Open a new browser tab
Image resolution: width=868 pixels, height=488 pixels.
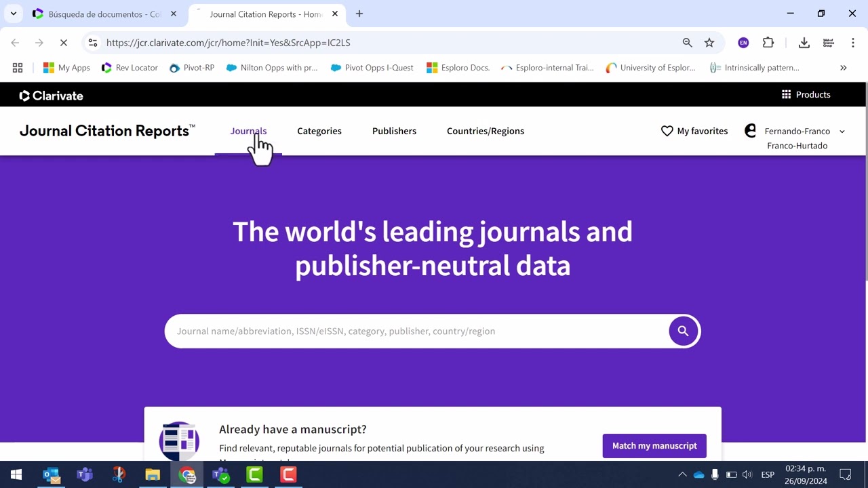359,14
